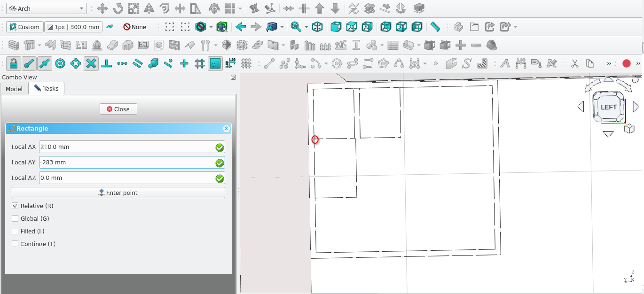The image size is (644, 294).
Task: Collapse the Rectangle task panel
Action: click(226, 129)
